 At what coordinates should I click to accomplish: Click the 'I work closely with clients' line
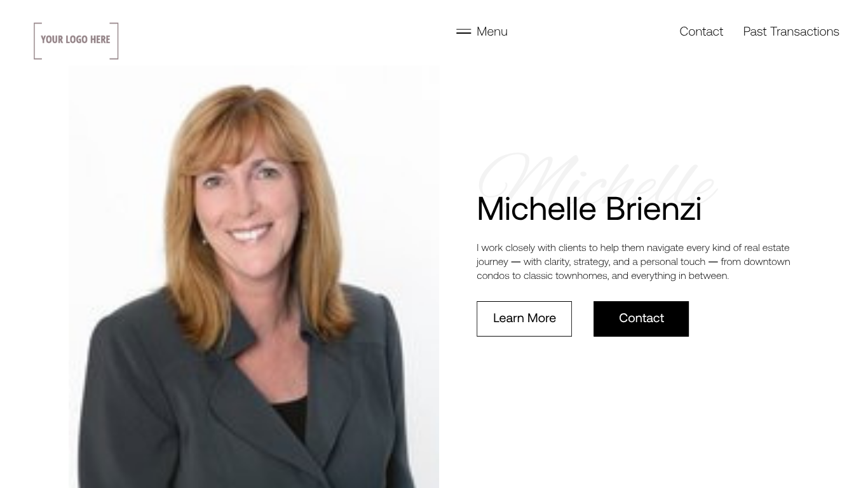pos(633,248)
